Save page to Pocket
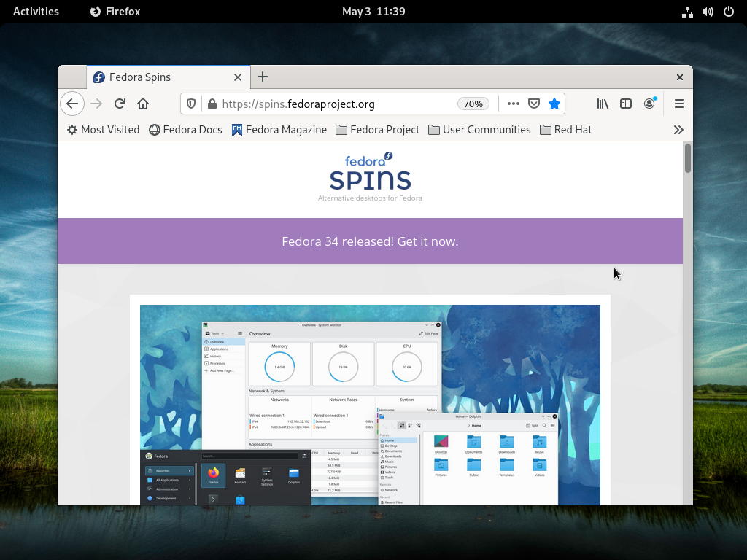This screenshot has height=560, width=747. [534, 104]
